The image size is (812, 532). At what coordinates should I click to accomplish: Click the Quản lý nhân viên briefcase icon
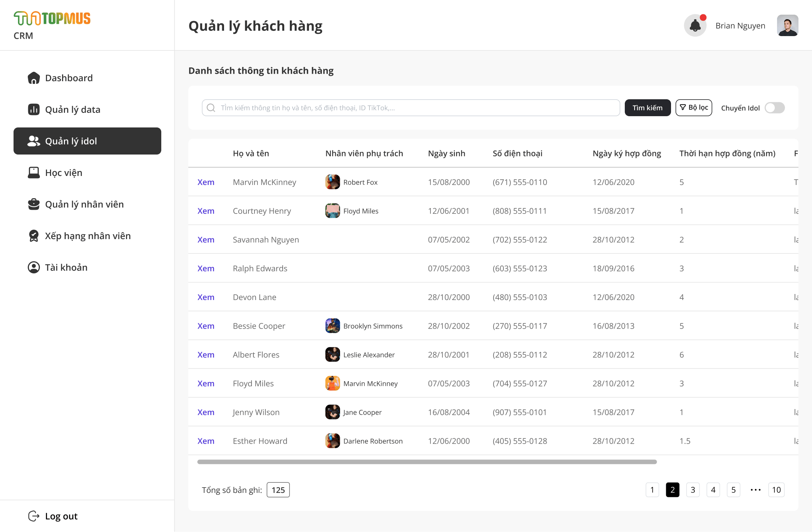(33, 204)
